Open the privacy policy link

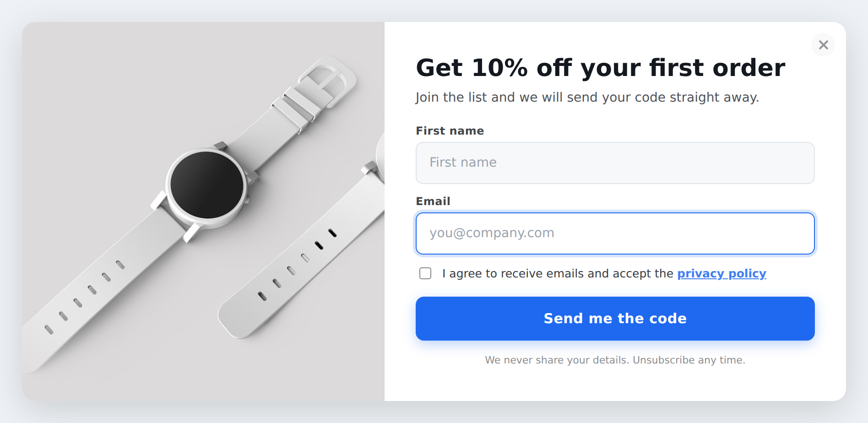(x=722, y=273)
